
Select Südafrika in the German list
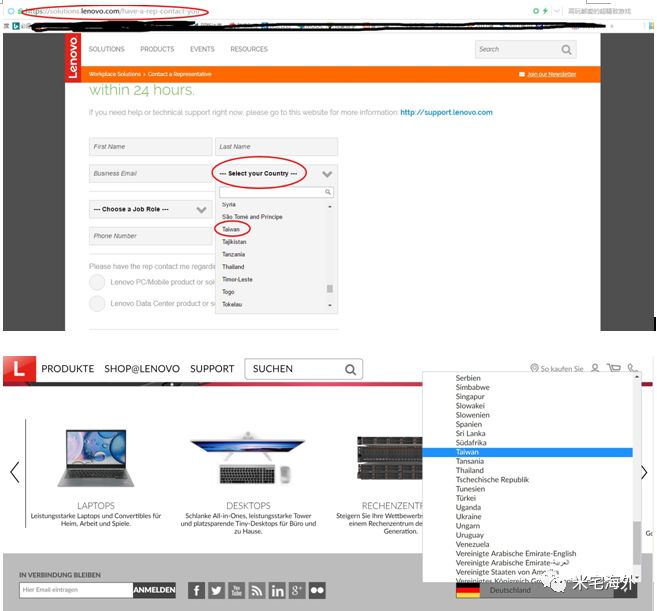[x=471, y=443]
